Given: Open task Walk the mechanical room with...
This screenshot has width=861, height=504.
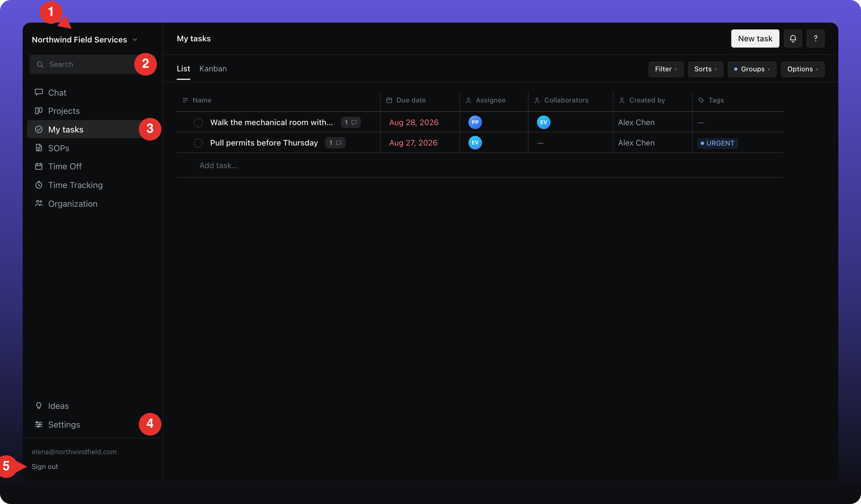Looking at the screenshot, I should (271, 122).
